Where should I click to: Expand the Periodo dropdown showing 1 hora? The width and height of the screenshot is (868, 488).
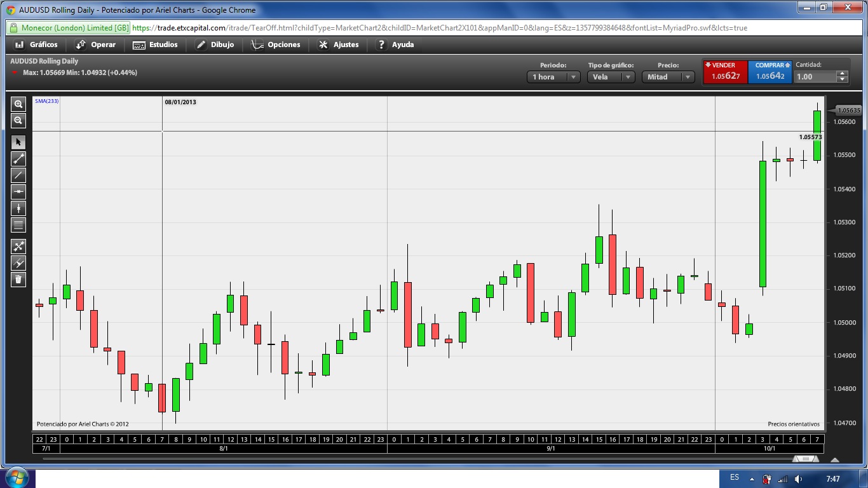click(x=553, y=77)
